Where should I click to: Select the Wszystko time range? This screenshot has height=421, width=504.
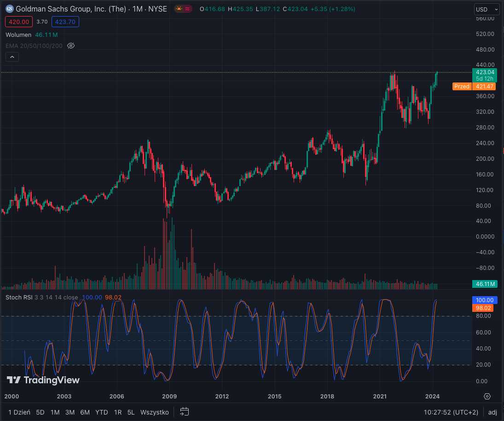point(155,412)
